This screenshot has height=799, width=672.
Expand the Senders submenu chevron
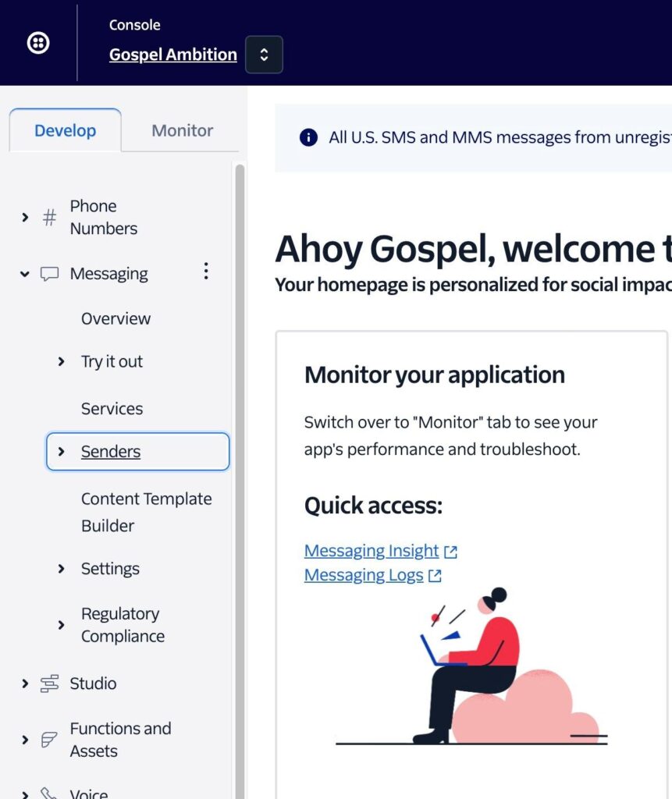(x=62, y=452)
